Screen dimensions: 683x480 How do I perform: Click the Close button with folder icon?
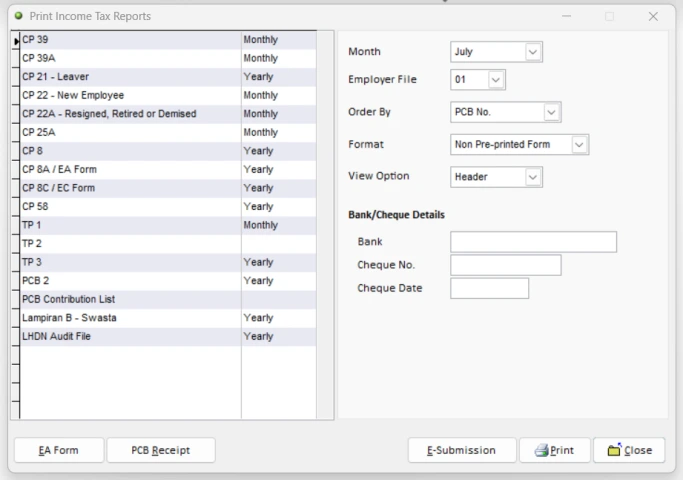[628, 450]
